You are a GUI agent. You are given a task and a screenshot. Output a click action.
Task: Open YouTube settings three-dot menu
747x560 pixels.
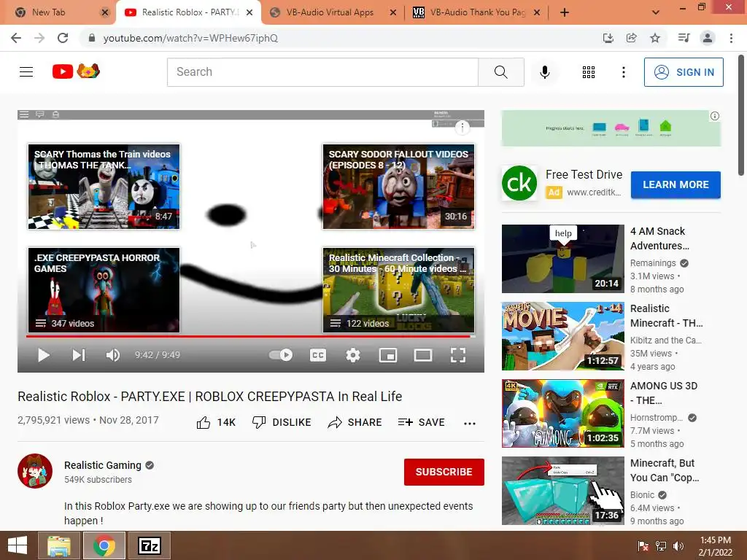[623, 72]
